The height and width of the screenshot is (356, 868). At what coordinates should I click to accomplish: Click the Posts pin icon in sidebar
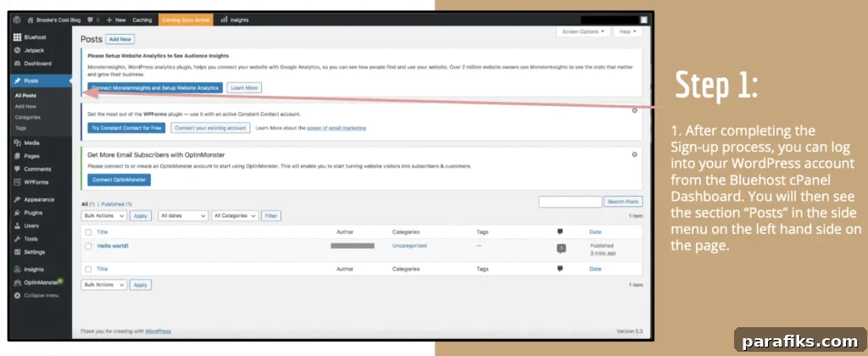click(18, 81)
